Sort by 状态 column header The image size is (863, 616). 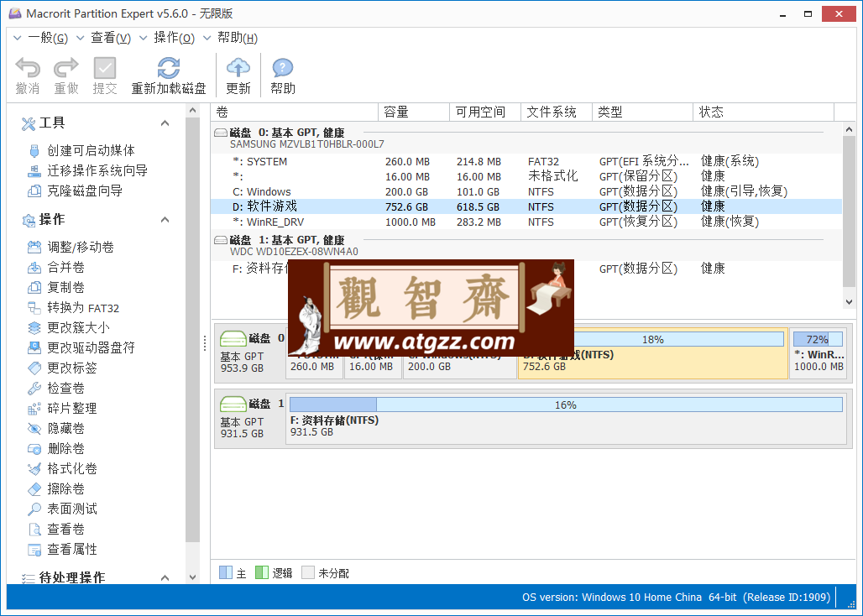pyautogui.click(x=763, y=112)
